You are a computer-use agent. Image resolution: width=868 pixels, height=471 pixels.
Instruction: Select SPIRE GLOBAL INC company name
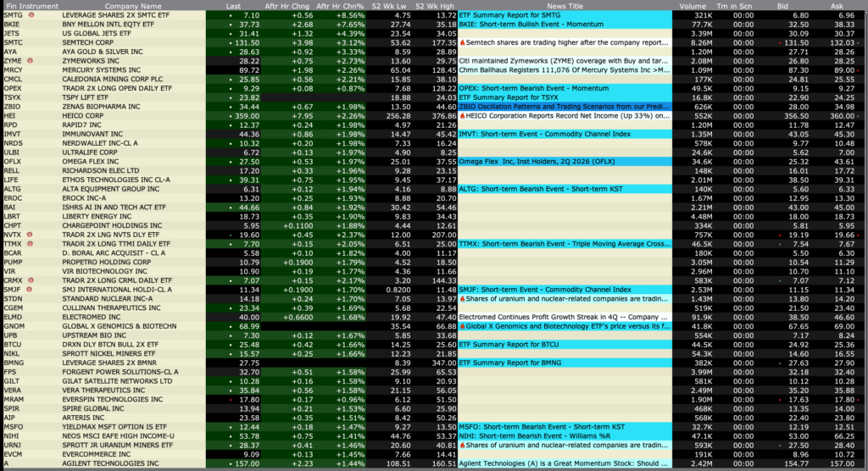(x=93, y=408)
